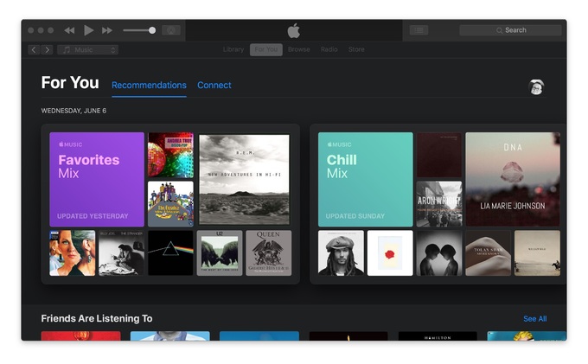Open the man with hat and dreadlocks album
Image resolution: width=588 pixels, height=364 pixels.
tap(341, 253)
